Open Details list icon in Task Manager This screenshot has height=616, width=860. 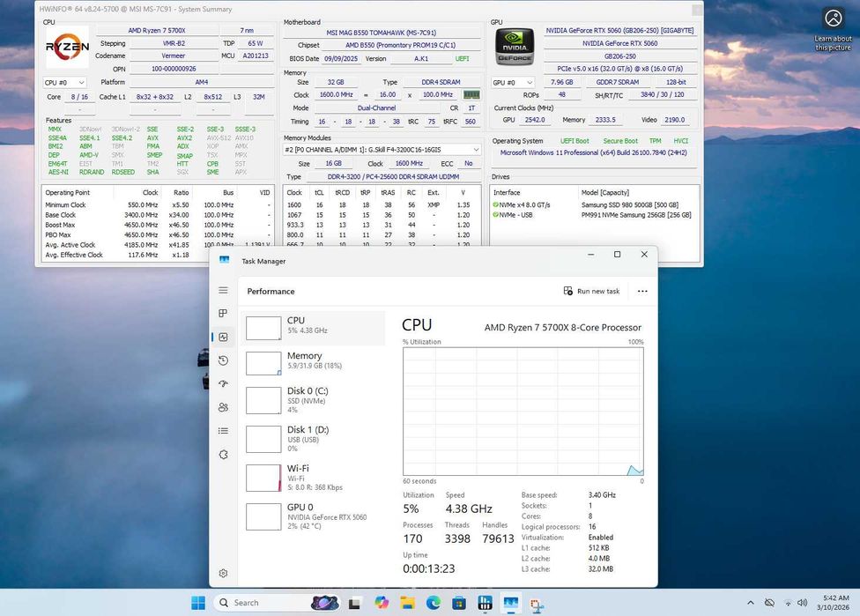[223, 431]
